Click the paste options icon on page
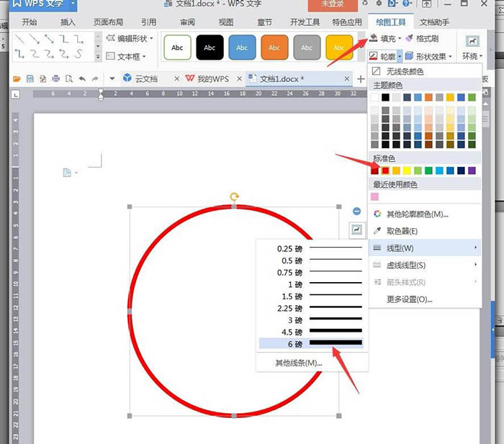Image resolution: width=504 pixels, height=444 pixels. tap(67, 173)
